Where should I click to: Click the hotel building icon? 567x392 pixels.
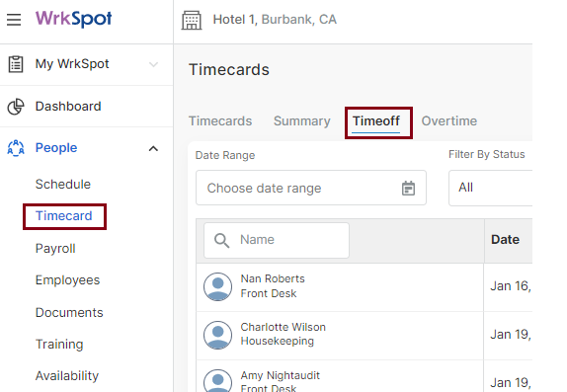[192, 20]
